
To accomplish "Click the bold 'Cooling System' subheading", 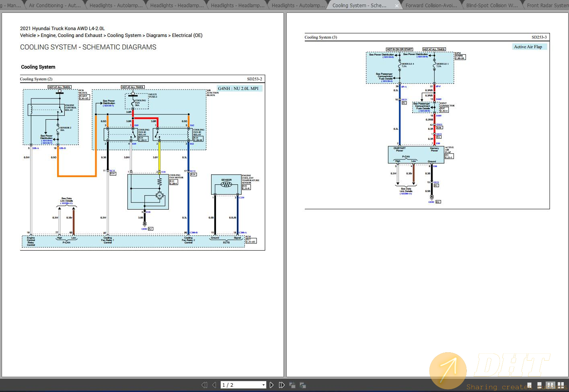I will [38, 67].
